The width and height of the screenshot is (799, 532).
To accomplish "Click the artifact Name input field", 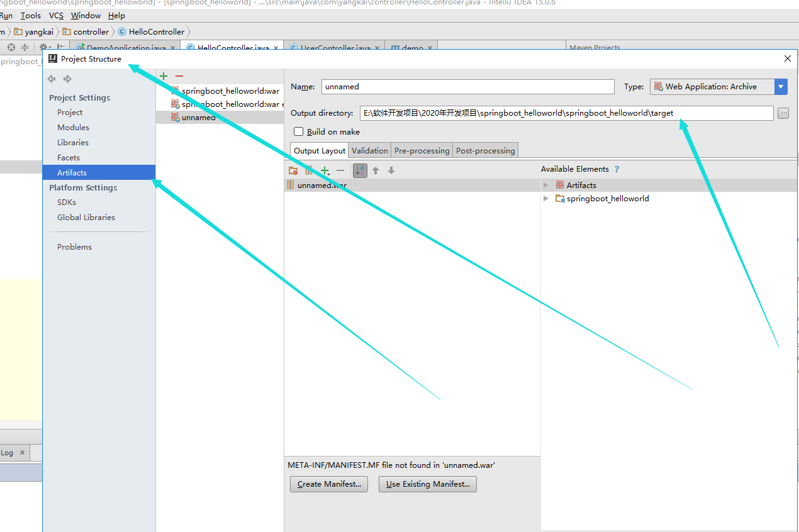I will 468,87.
